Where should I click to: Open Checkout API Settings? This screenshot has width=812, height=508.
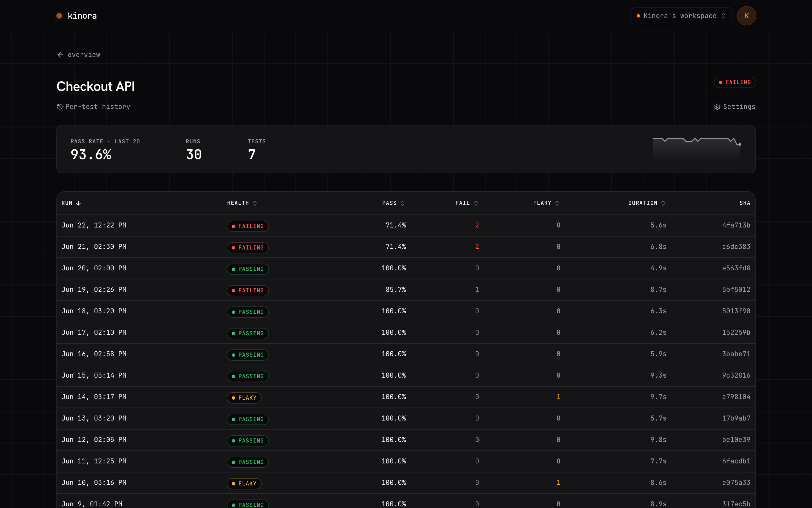pos(734,106)
